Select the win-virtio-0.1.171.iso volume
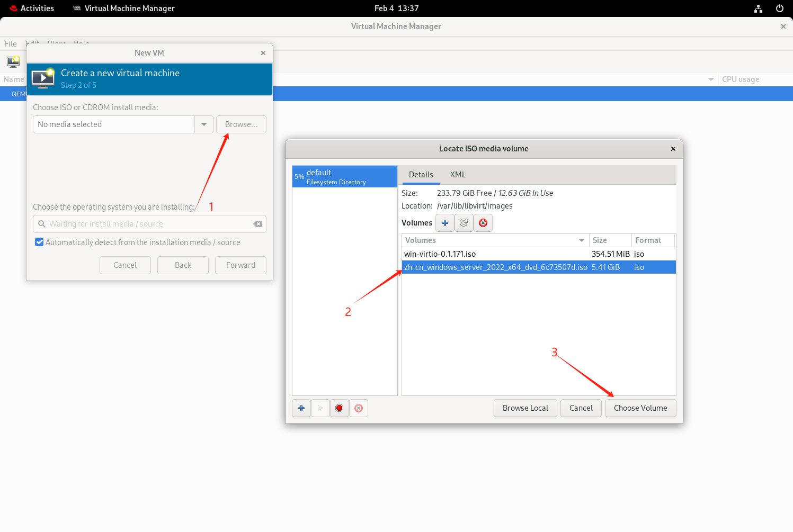Image resolution: width=793 pixels, height=532 pixels. (x=539, y=254)
